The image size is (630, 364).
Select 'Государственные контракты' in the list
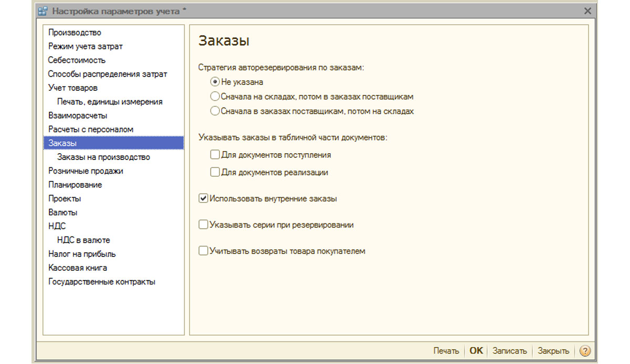tap(101, 282)
